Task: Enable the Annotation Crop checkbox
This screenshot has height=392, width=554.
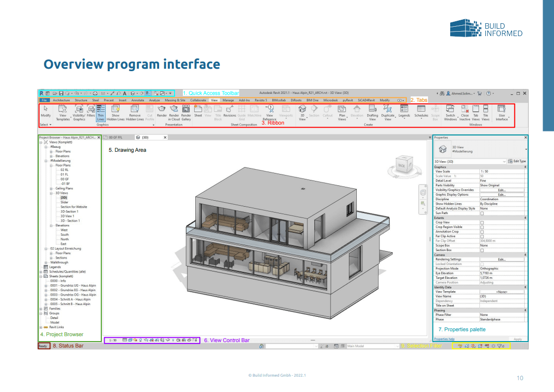Action: click(x=482, y=231)
